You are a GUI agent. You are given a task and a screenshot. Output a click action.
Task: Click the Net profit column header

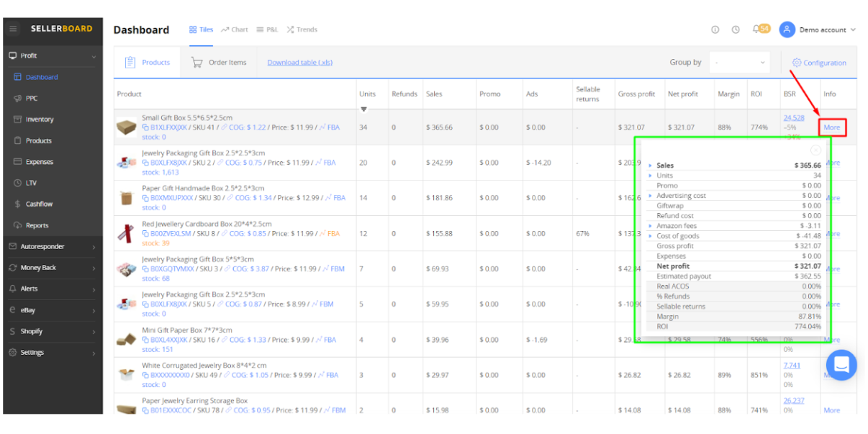683,94
